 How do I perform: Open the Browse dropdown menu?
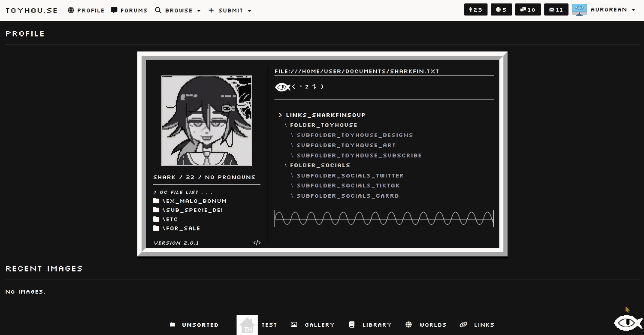click(178, 10)
